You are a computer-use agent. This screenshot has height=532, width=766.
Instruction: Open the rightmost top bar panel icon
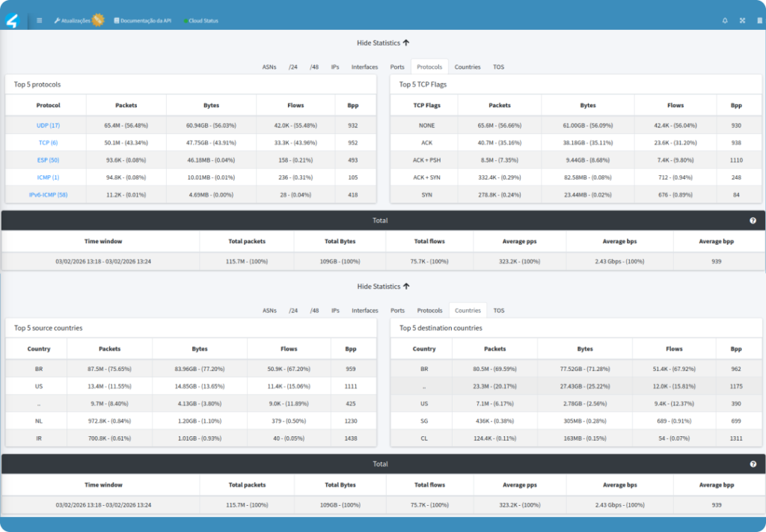click(x=760, y=21)
